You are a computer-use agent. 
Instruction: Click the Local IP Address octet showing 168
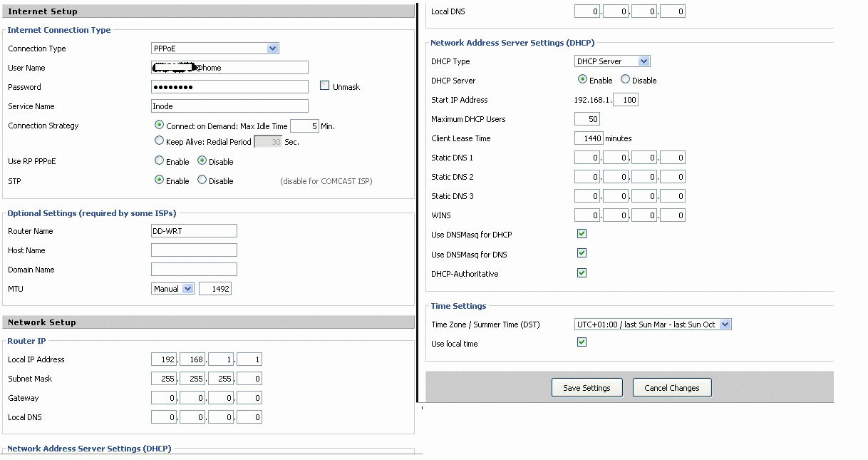192,359
